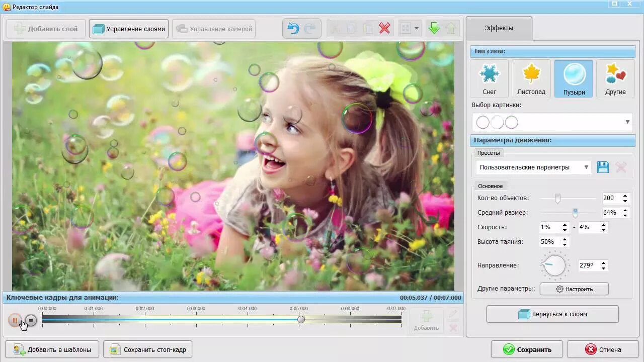Expand the Пользовательские параметры presets dropdown
Viewport: 644px width, 362px height.
pos(534,167)
